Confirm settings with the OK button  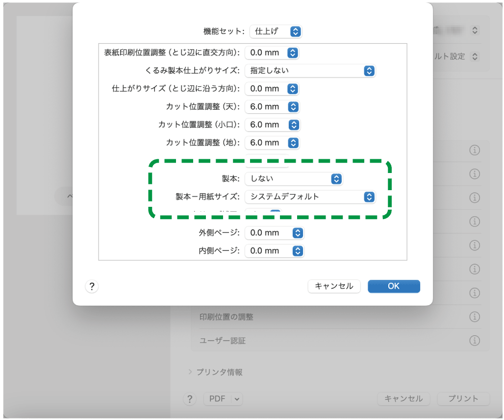click(394, 286)
